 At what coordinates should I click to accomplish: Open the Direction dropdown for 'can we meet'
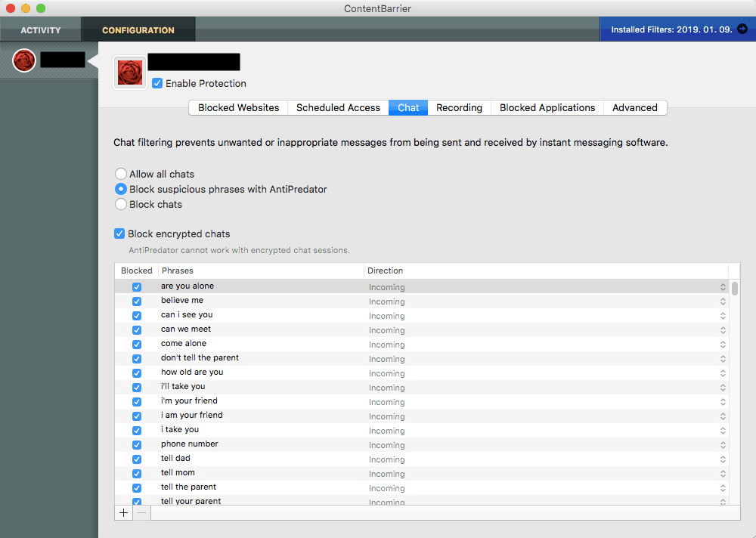pyautogui.click(x=723, y=329)
